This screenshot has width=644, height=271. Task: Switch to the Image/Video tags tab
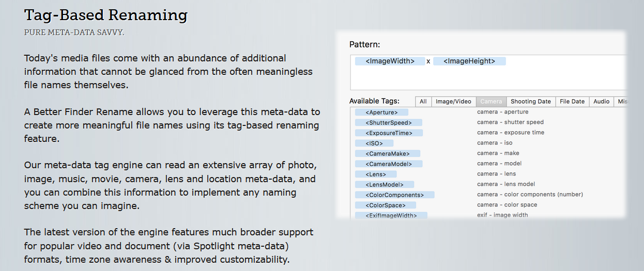coord(453,102)
